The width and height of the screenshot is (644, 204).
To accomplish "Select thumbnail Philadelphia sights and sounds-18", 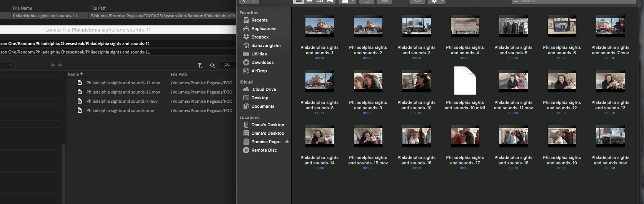I will pos(514,136).
